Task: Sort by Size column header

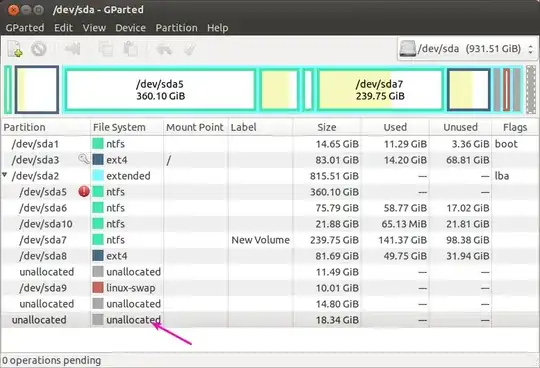Action: pos(327,127)
